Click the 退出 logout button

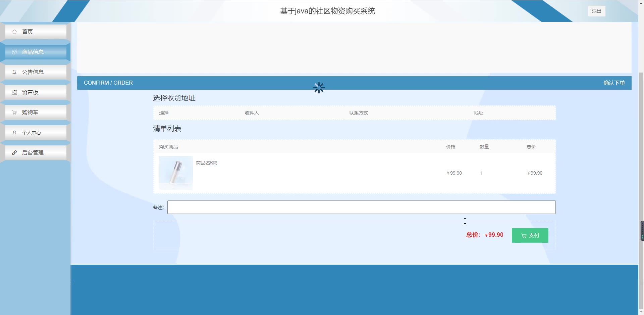click(x=596, y=11)
